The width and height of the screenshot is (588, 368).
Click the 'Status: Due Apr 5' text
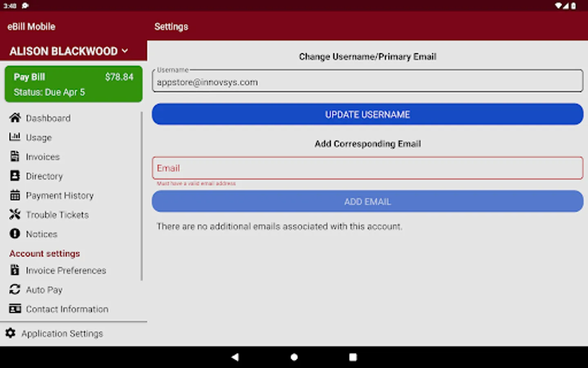pos(49,92)
